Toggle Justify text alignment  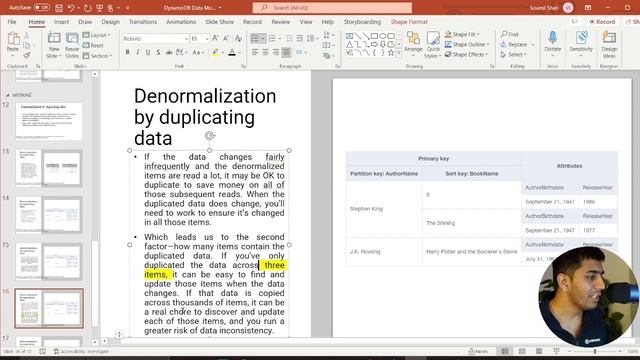click(287, 52)
